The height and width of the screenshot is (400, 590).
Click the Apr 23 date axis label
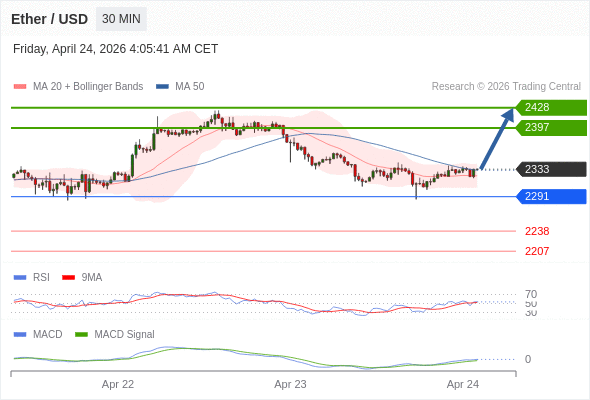click(x=290, y=384)
